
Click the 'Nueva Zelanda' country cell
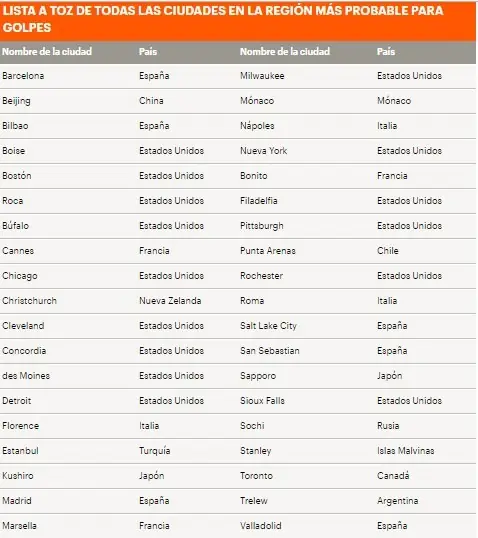tap(170, 301)
